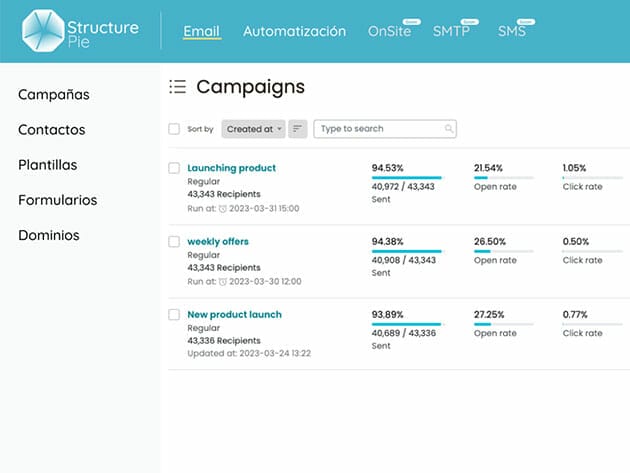Tick the select-all campaigns checkbox
630x473 pixels.
pyautogui.click(x=175, y=129)
